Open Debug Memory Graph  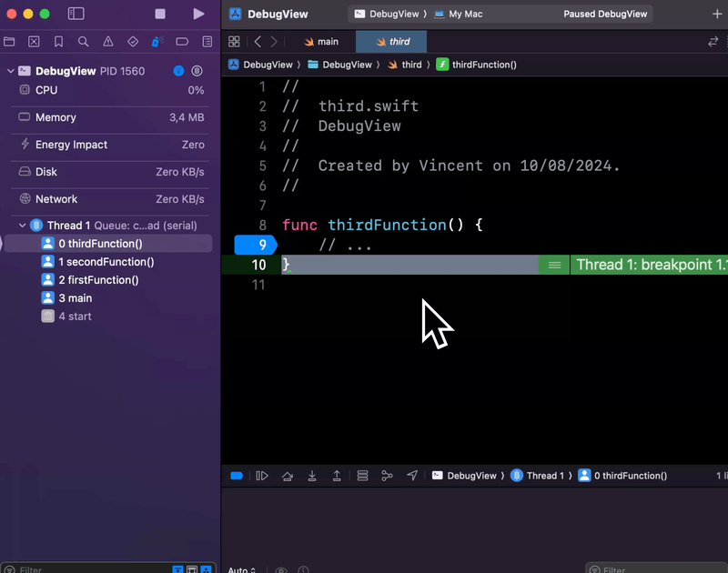pos(387,476)
